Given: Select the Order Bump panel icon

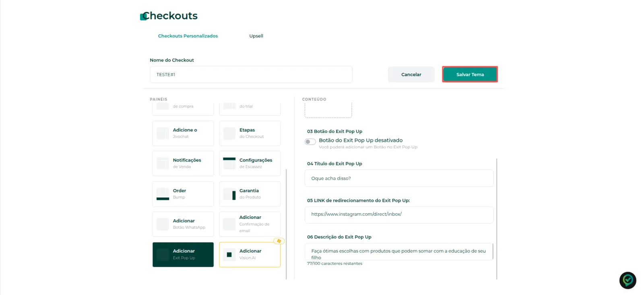Looking at the screenshot, I should (x=163, y=194).
